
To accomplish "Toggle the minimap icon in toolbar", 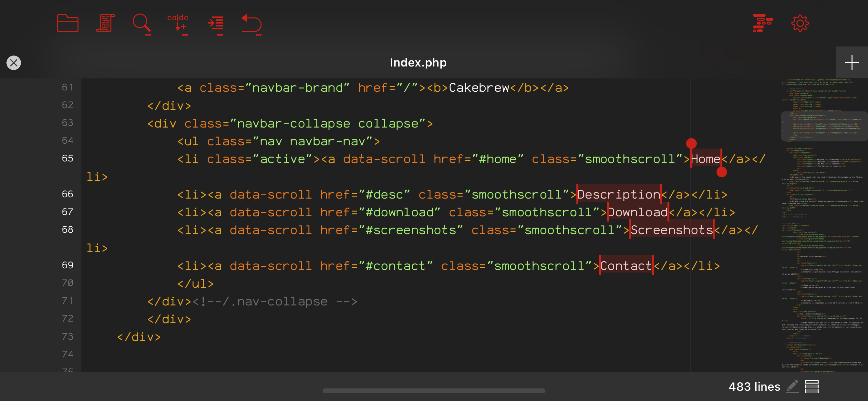I will 762,23.
